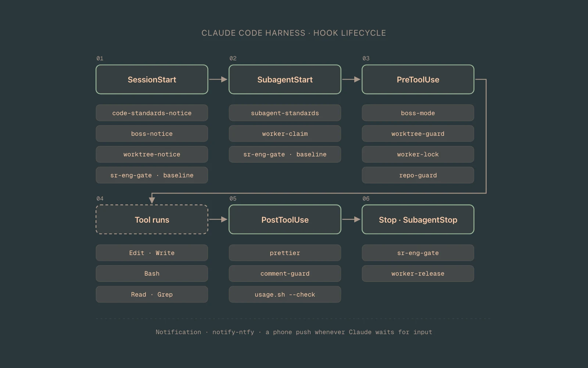Viewport: 588px width, 368px height.
Task: Select the boss-notice hook pill
Action: [152, 134]
